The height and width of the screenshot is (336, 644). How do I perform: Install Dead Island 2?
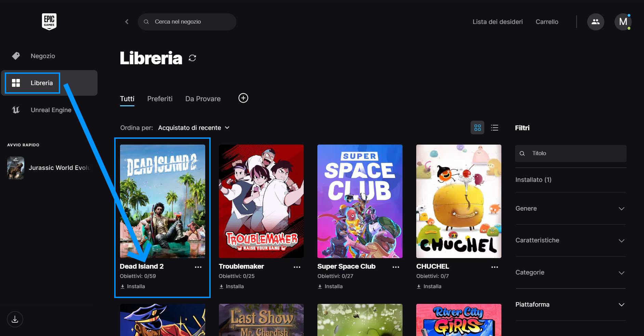point(133,286)
